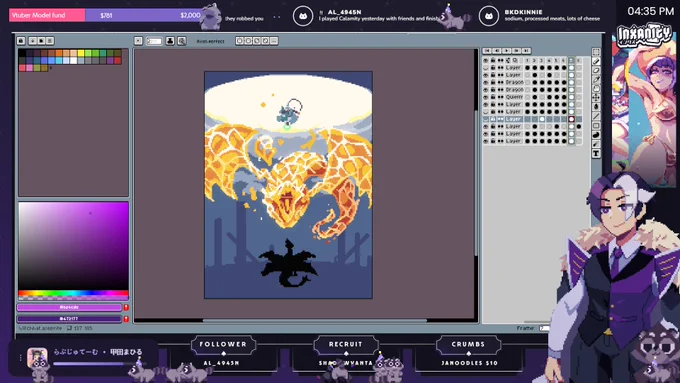The height and width of the screenshot is (383, 680).
Task: Click the dark purple background color hex button
Action: coord(69,318)
